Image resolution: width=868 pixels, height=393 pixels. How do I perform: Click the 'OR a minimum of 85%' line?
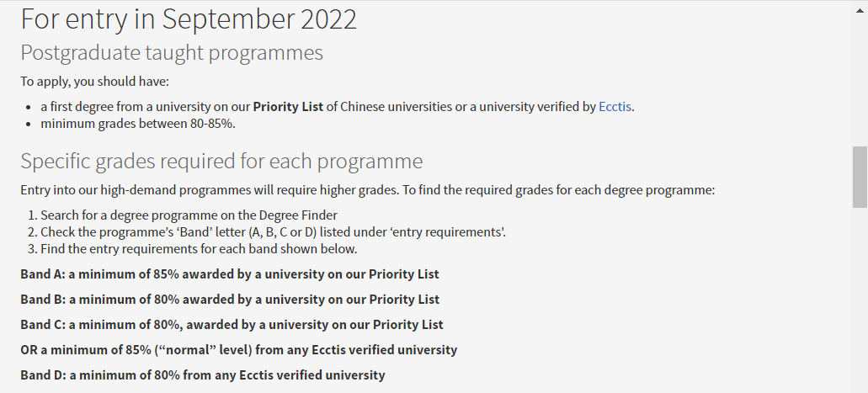point(239,350)
